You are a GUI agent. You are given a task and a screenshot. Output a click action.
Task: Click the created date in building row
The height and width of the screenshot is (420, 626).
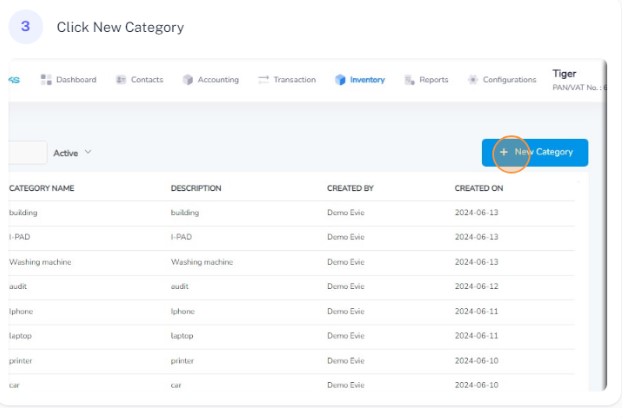pyautogui.click(x=476, y=212)
